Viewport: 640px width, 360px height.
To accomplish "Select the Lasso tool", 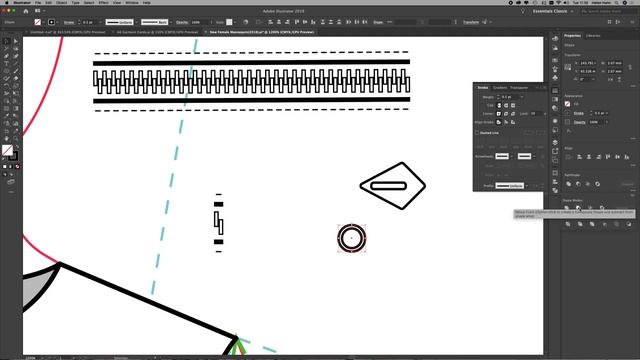I will coord(16,49).
